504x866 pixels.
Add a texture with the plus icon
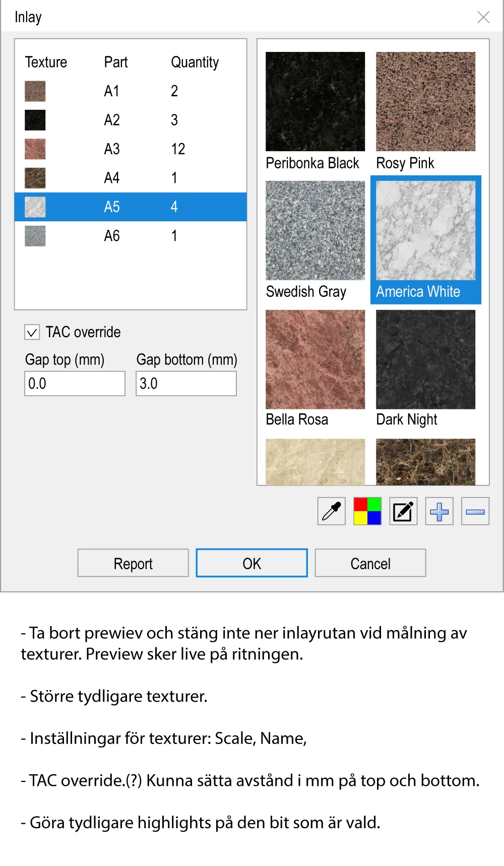tap(439, 511)
